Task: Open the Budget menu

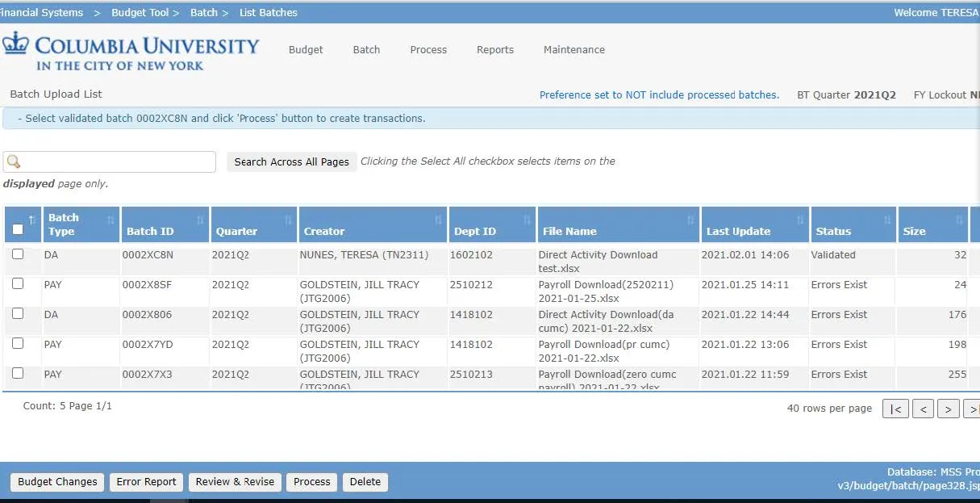Action: (306, 50)
